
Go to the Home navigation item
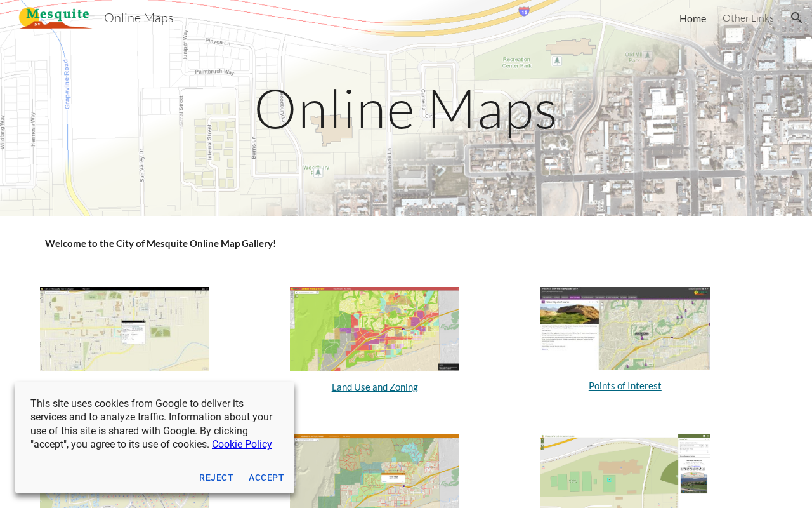692,18
